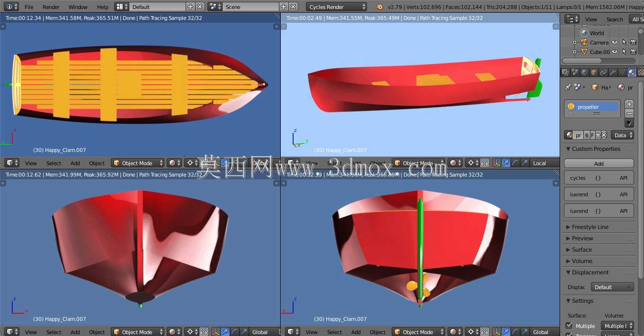Open the Modifiers wrench tab

point(613,72)
